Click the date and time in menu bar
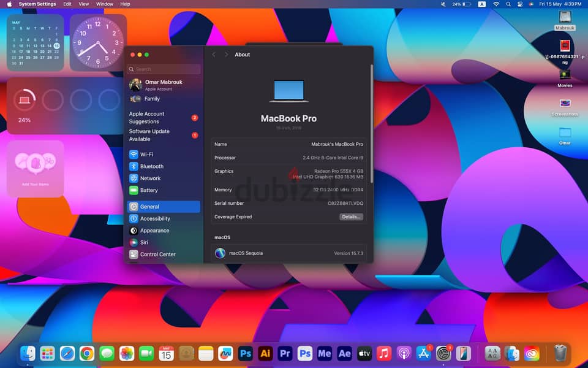The height and width of the screenshot is (368, 588). (x=560, y=4)
